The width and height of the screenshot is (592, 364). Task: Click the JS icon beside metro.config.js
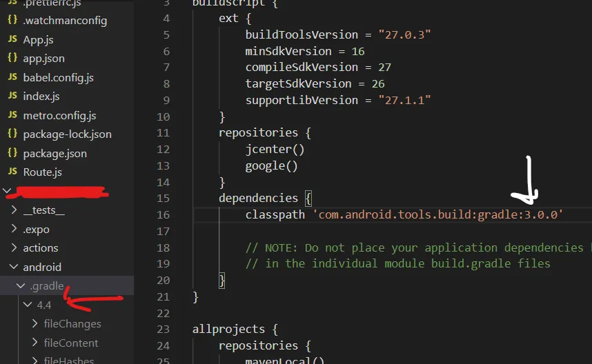pyautogui.click(x=12, y=114)
